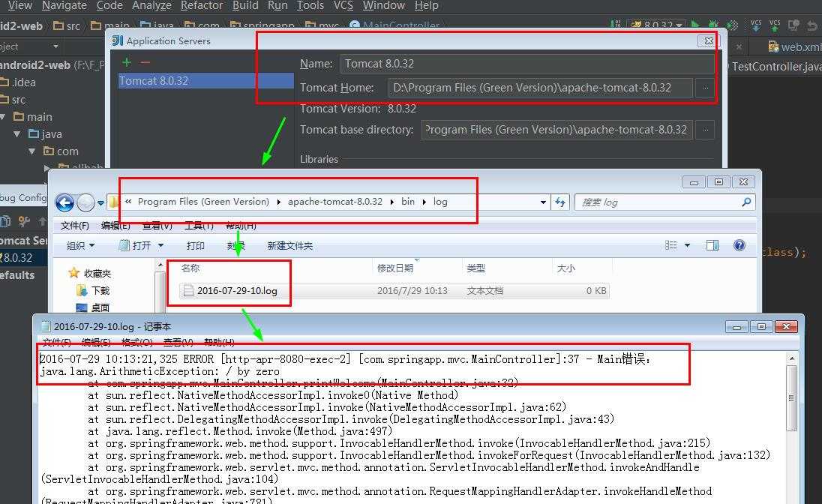Open the Refactor menu in IDE
The width and height of the screenshot is (822, 504).
[x=202, y=6]
